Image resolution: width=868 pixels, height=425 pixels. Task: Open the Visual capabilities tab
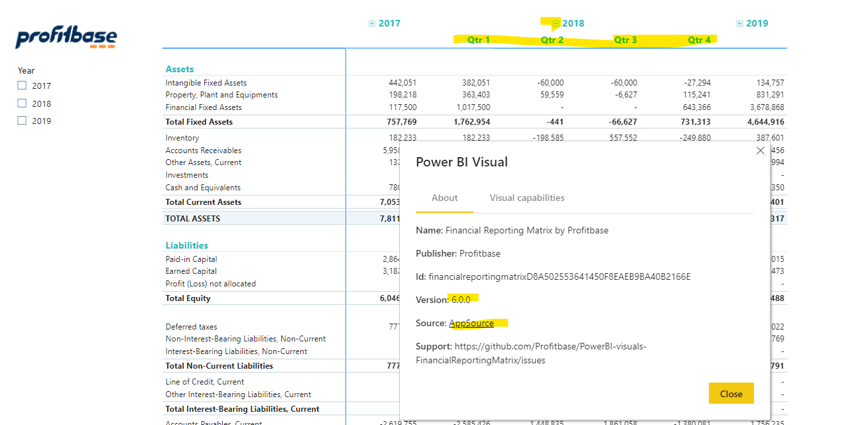pyautogui.click(x=527, y=198)
